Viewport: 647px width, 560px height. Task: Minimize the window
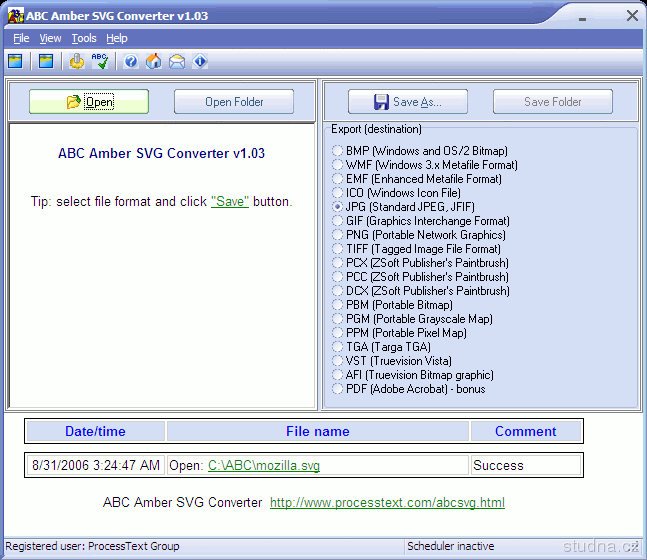point(582,19)
